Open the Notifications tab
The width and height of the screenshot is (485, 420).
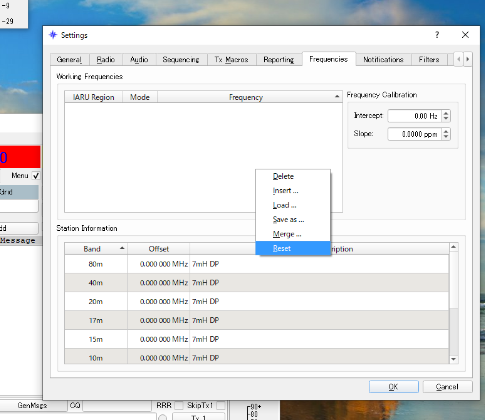tap(383, 60)
